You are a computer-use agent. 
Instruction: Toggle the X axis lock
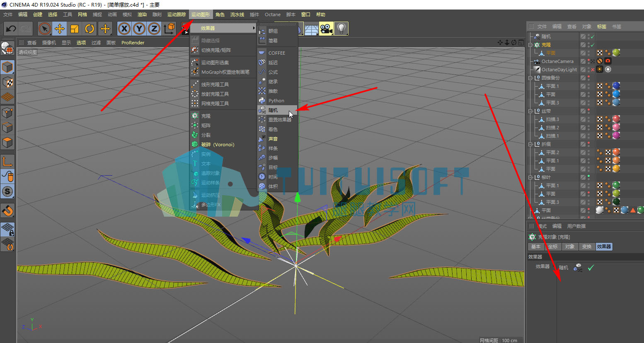tap(124, 29)
